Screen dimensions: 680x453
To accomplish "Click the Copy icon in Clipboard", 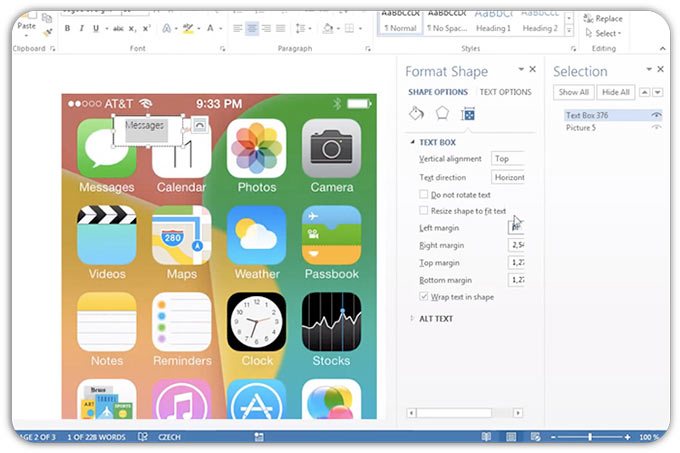I will pyautogui.click(x=47, y=18).
